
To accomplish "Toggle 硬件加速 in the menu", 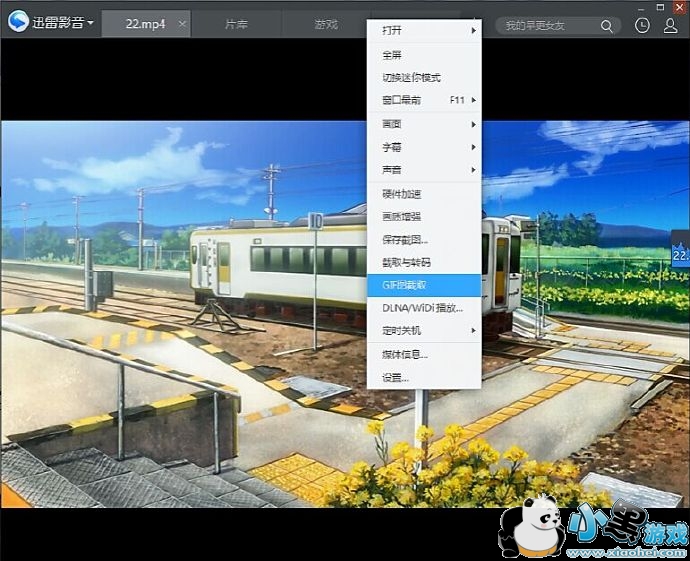I will pyautogui.click(x=424, y=194).
